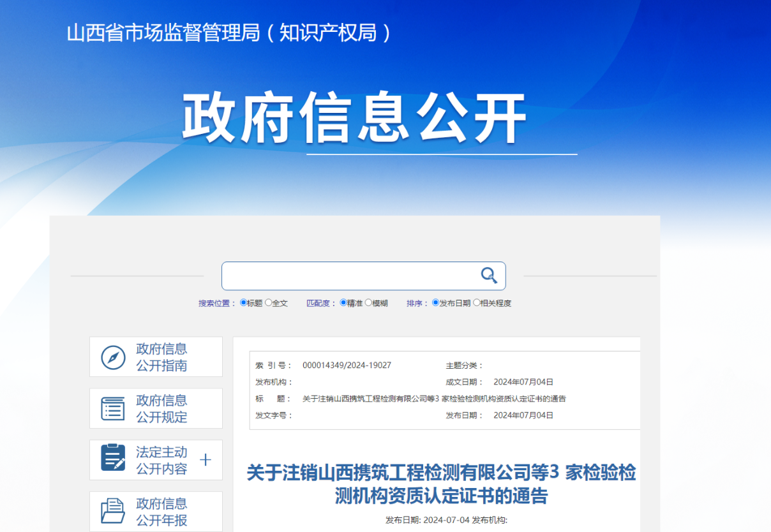Click the clipboard icon for 法定主动公开内容

[x=114, y=458]
